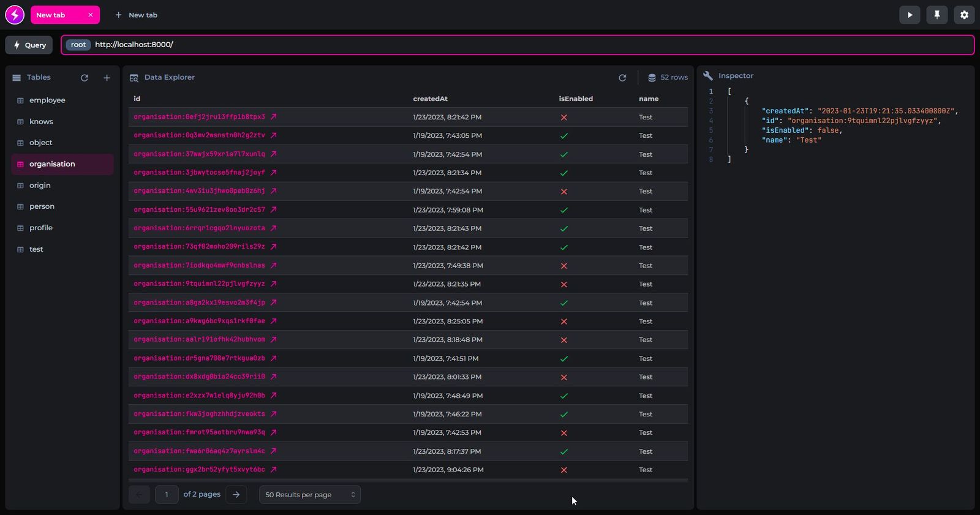Click the run query play icon
Viewport: 980px width, 515px height.
pos(910,15)
